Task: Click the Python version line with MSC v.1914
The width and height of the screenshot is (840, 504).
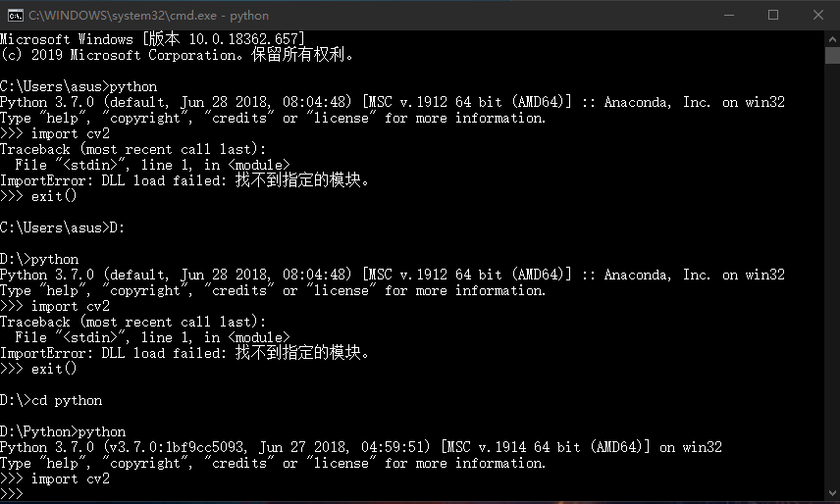Action: coord(361,447)
